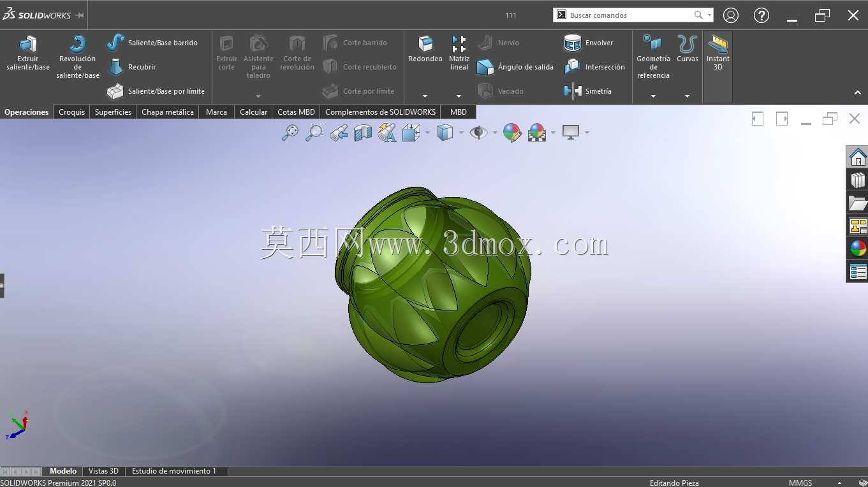This screenshot has width=868, height=487.
Task: Tile viewport to the left side
Action: [x=758, y=119]
